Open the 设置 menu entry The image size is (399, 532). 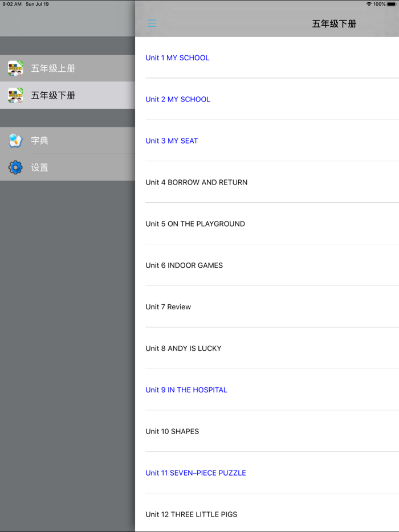point(68,167)
